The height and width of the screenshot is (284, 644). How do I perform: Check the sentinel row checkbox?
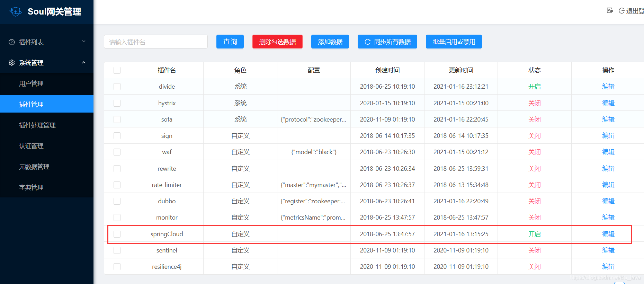pyautogui.click(x=117, y=250)
